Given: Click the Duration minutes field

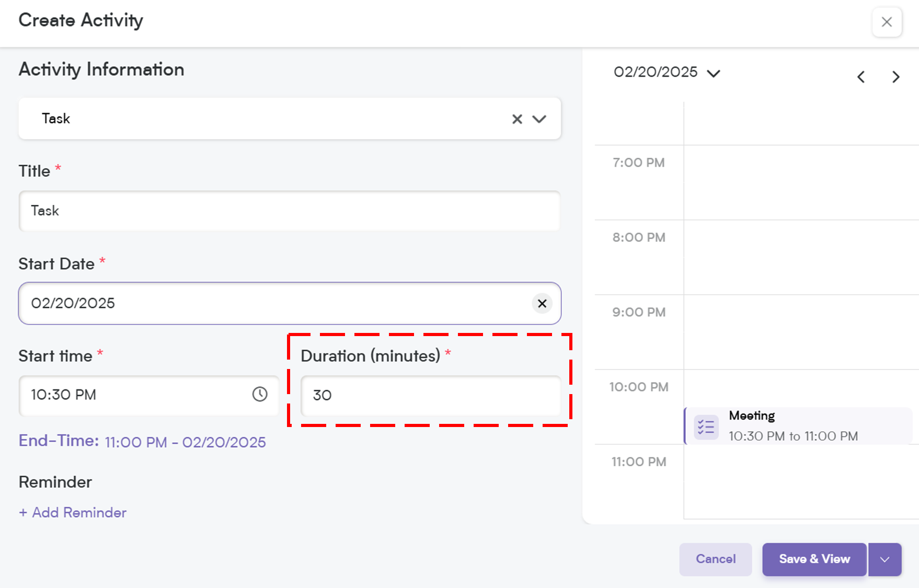Looking at the screenshot, I should tap(431, 395).
